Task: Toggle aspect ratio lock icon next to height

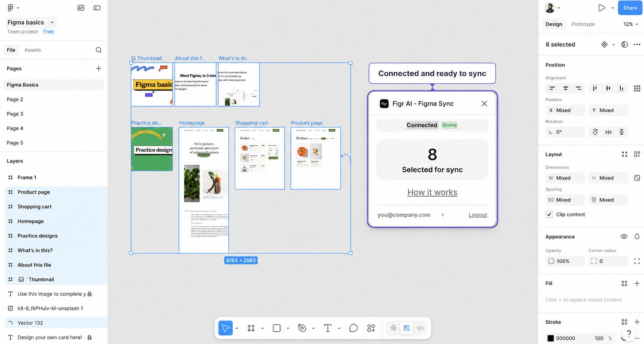Action: 637,178
